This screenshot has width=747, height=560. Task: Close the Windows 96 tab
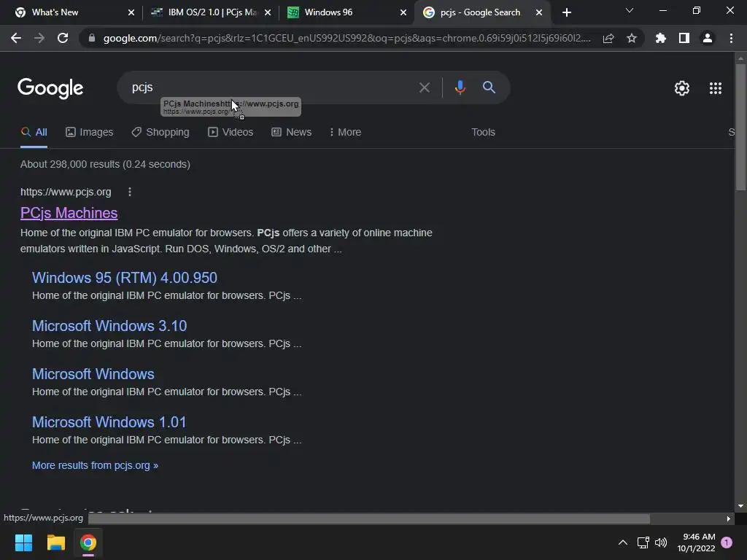coord(403,12)
